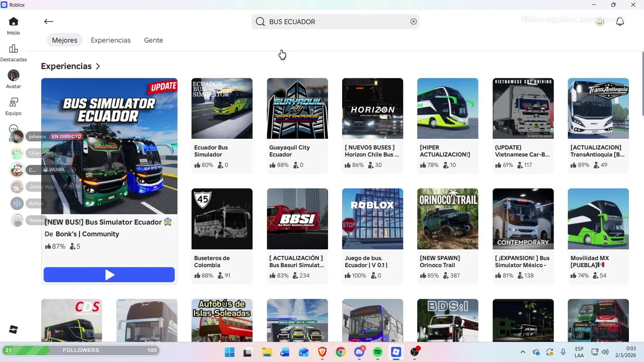Open the Roblox Studio logo icon

(x=14, y=329)
